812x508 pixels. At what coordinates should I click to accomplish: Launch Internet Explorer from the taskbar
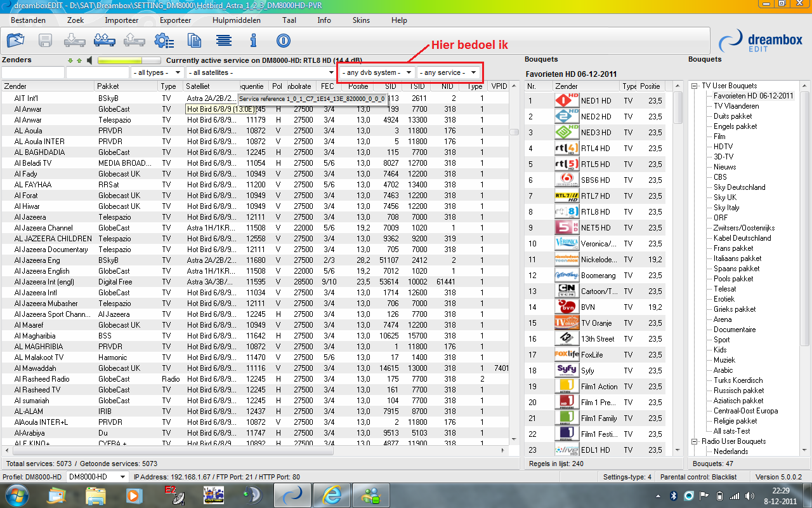point(332,495)
